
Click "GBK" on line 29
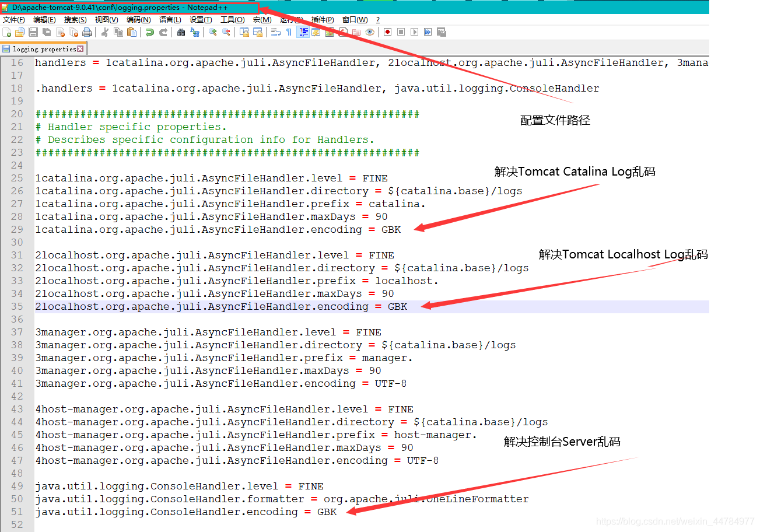coord(391,229)
